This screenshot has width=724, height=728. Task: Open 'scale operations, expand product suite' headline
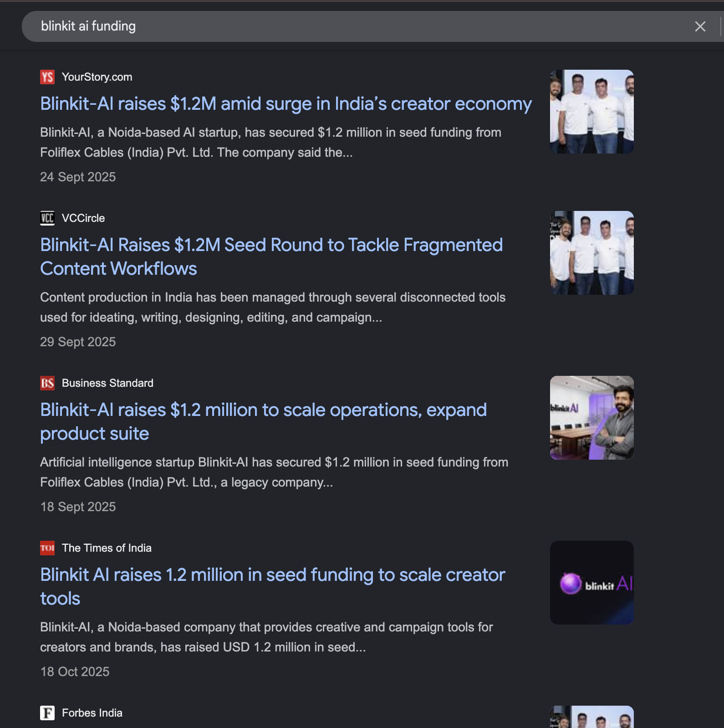pos(263,422)
